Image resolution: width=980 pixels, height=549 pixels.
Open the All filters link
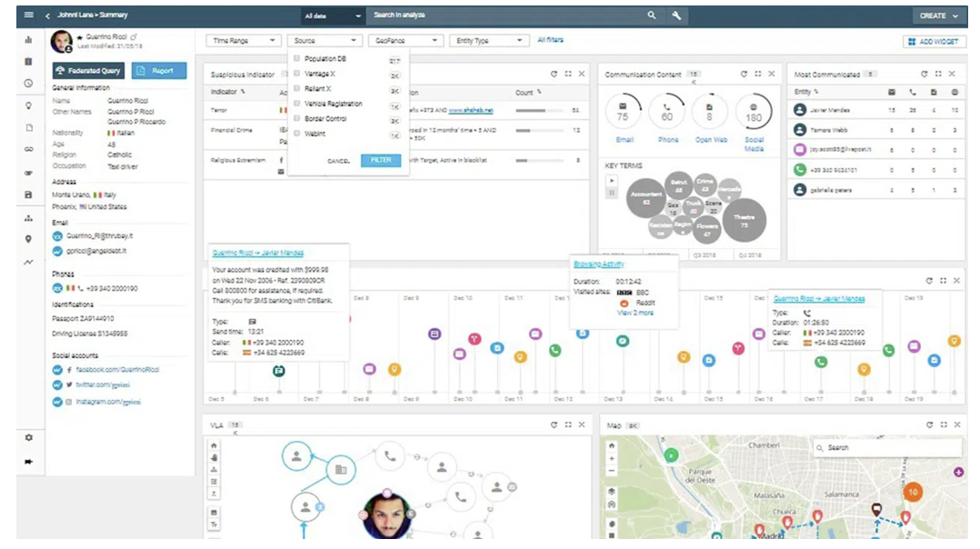550,40
